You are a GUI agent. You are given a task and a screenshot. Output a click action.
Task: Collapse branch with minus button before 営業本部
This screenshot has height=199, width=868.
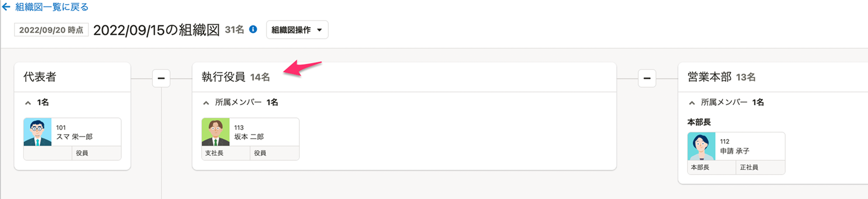coord(647,78)
